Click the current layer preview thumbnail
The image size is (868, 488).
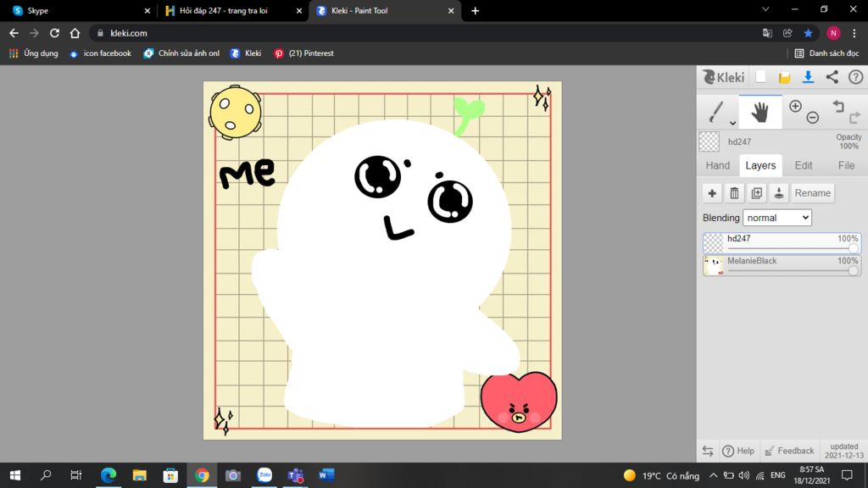[x=709, y=141]
